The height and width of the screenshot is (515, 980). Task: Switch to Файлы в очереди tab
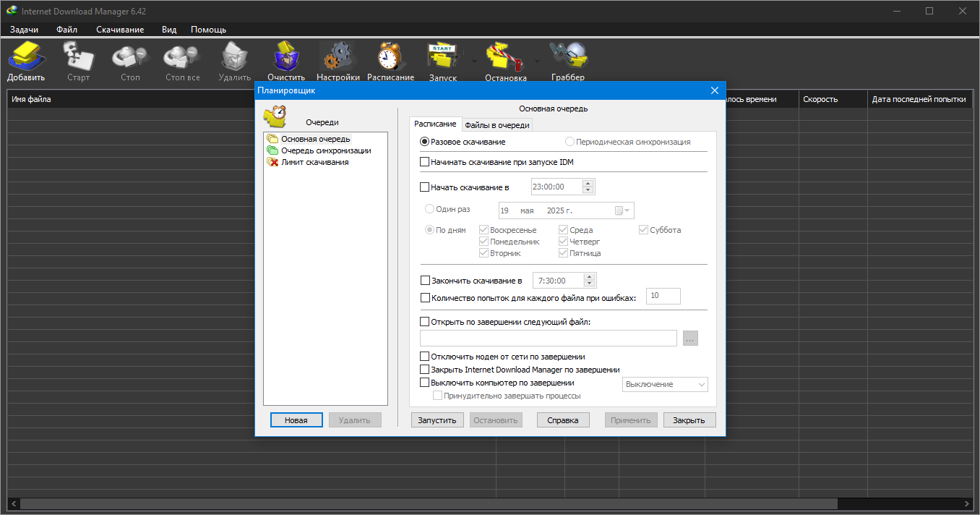coord(497,125)
